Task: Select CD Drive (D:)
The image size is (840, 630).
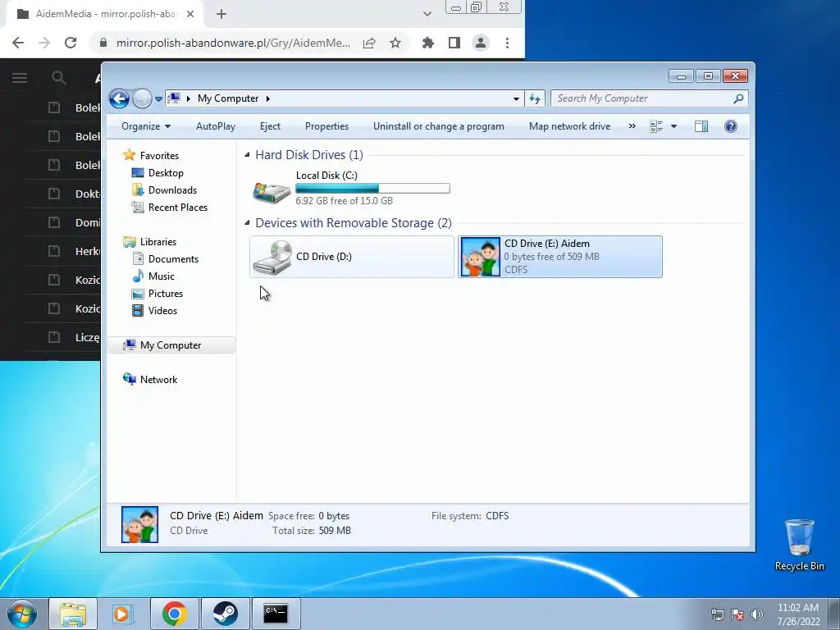Action: (x=351, y=257)
